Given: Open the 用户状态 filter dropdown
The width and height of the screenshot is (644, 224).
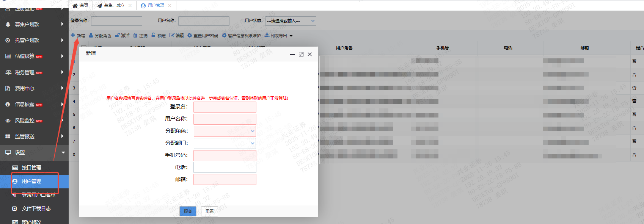Looking at the screenshot, I should point(291,21).
